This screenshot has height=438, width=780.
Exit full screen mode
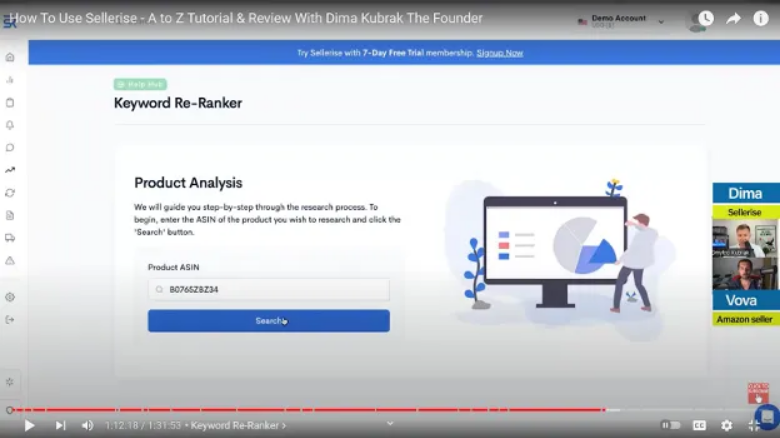pos(754,425)
